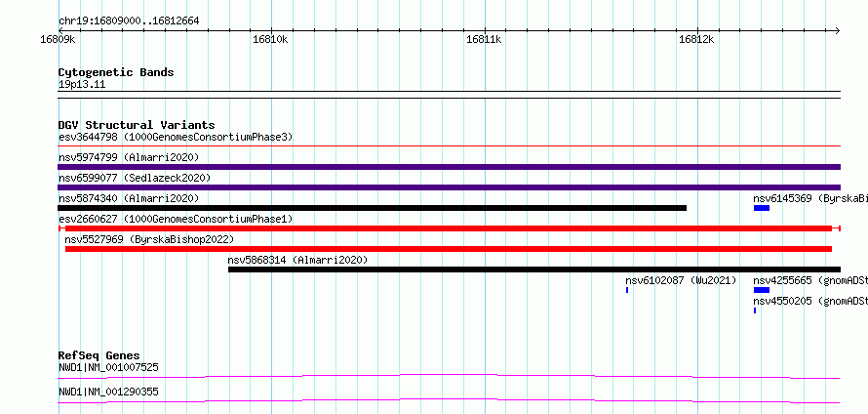
Task: Select the blue block under nsv6145369
Action: coord(762,208)
